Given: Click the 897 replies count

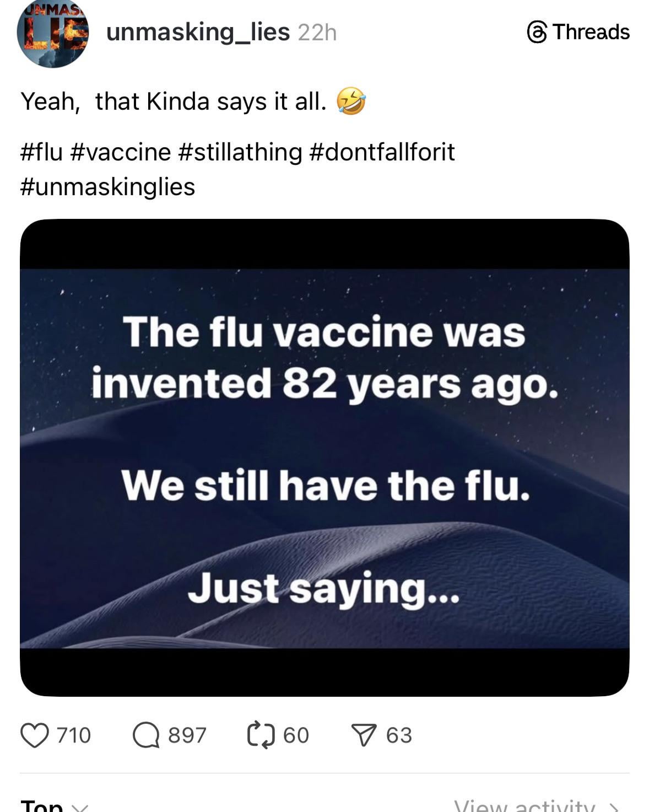Looking at the screenshot, I should (187, 735).
